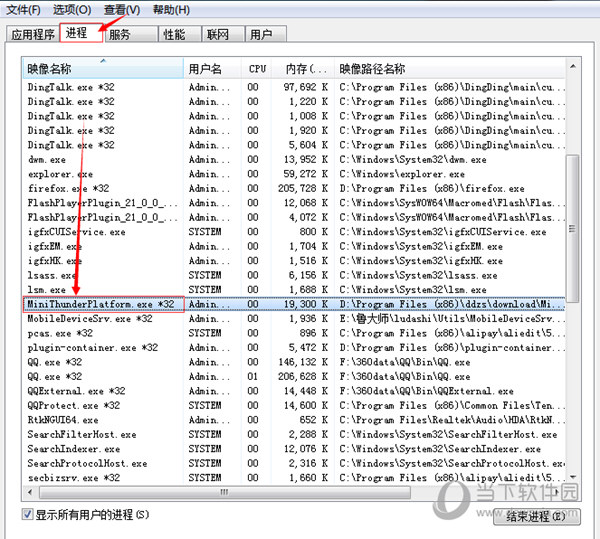Screen dimensions: 600x539
Task: Sort by 映像路径名称 column header
Action: click(450, 69)
